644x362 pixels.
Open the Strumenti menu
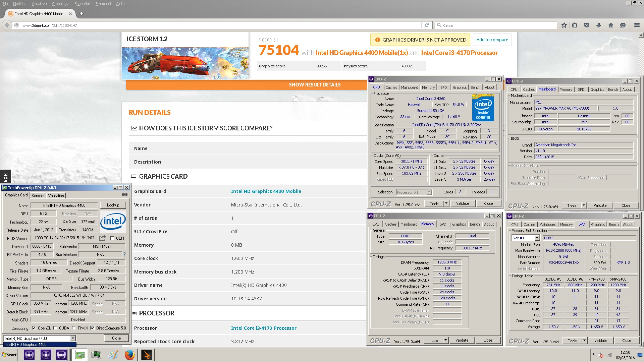coord(103,4)
